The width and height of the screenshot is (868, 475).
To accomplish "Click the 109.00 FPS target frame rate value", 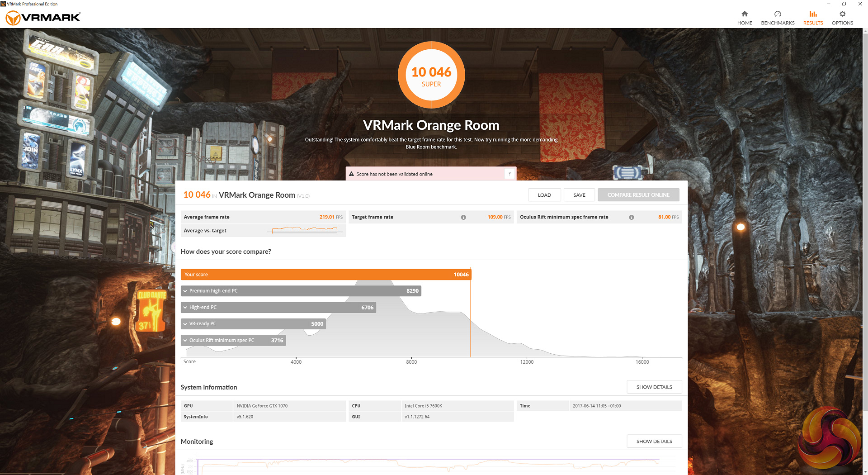I will click(499, 217).
